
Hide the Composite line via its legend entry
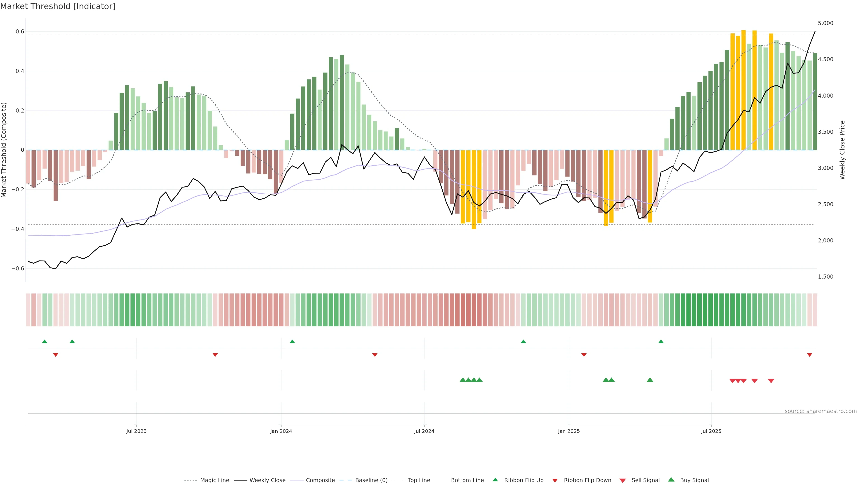coord(320,480)
